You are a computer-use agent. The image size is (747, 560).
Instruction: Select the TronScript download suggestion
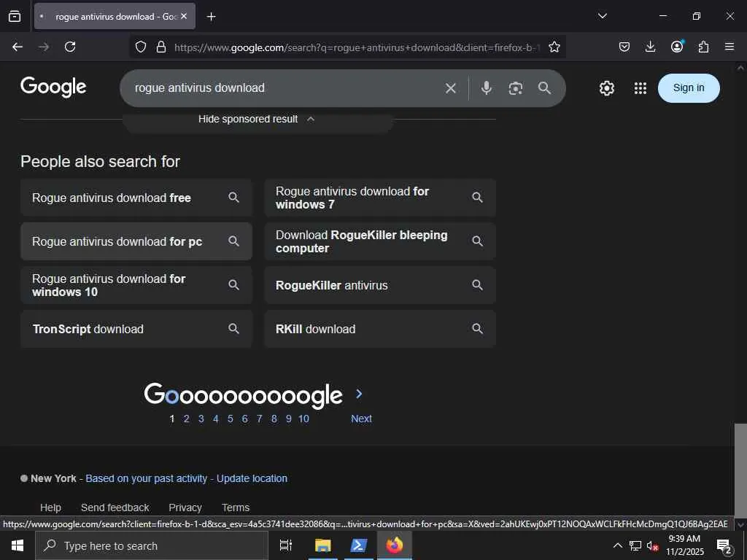point(136,329)
